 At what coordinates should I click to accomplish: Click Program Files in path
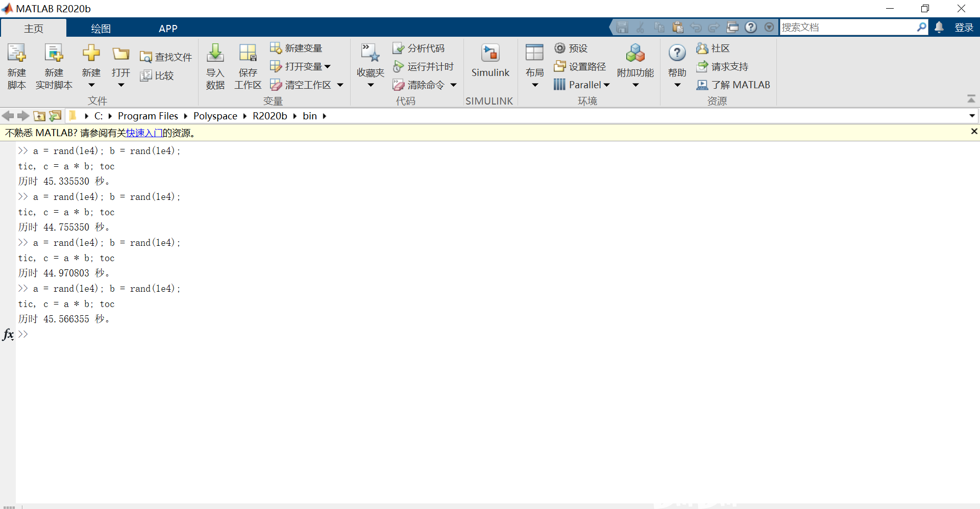[x=148, y=116]
